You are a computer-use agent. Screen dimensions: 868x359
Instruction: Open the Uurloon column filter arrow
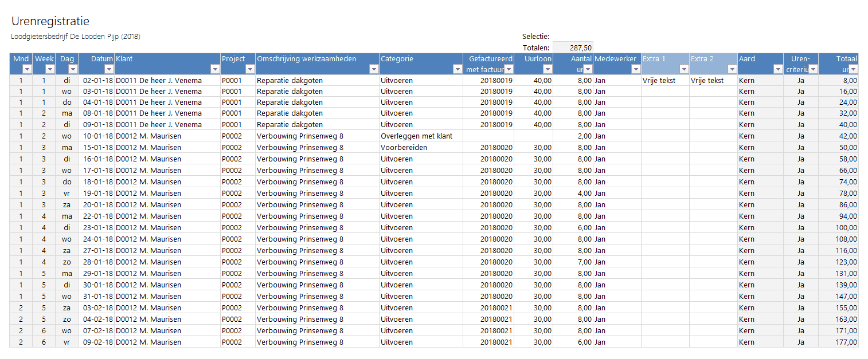coord(547,69)
